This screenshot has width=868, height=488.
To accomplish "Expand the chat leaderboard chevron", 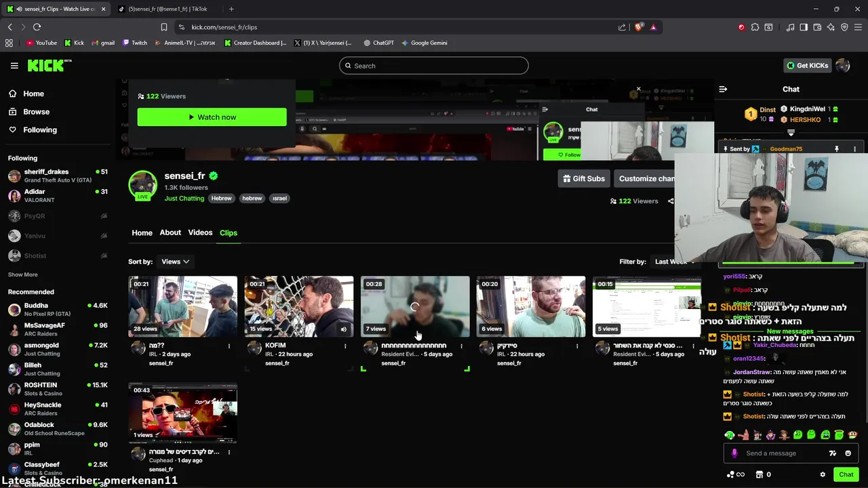I will pos(791,133).
